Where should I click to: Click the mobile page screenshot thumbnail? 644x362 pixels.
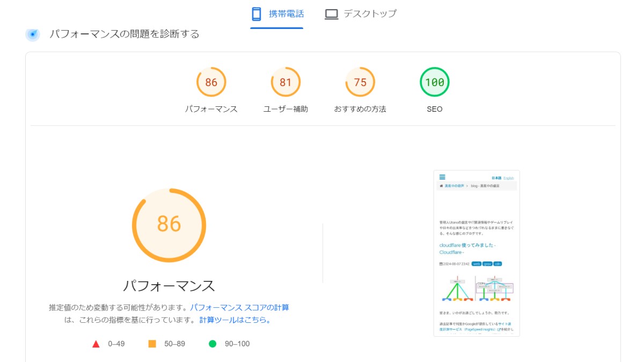[x=477, y=254]
